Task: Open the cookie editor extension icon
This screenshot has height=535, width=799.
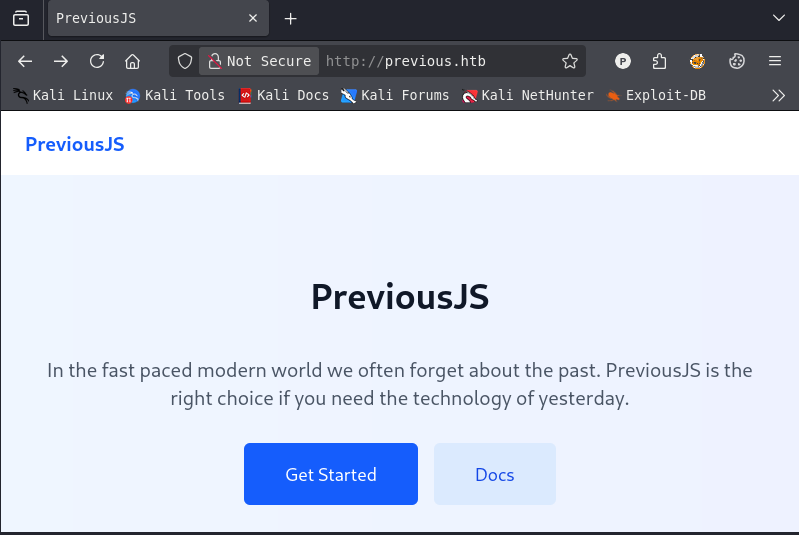Action: tap(736, 62)
